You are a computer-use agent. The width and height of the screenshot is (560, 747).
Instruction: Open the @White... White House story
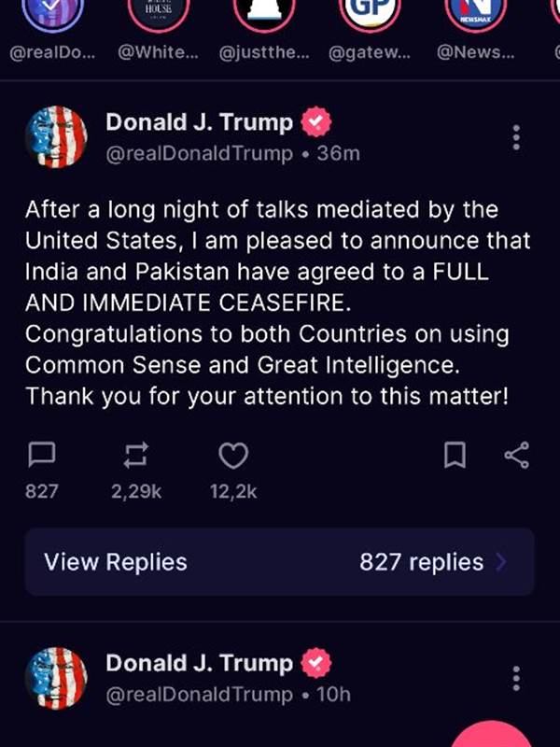pyautogui.click(x=159, y=10)
